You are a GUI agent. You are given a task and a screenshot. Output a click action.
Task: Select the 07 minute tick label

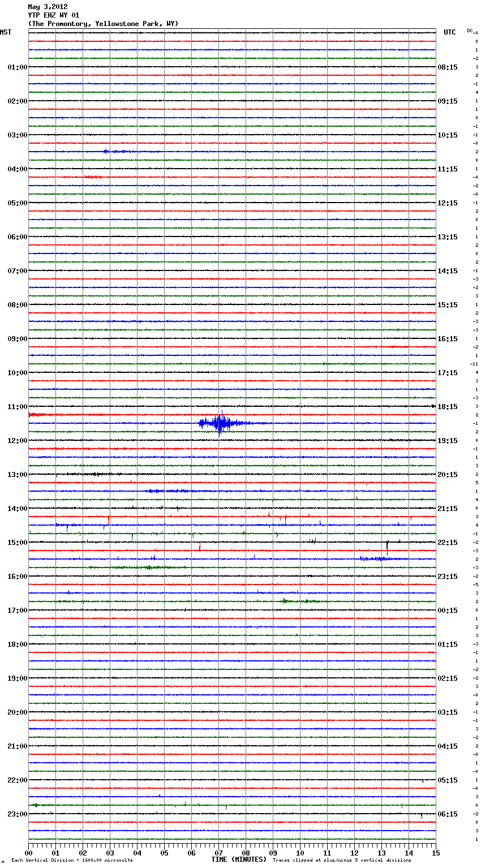click(x=218, y=853)
